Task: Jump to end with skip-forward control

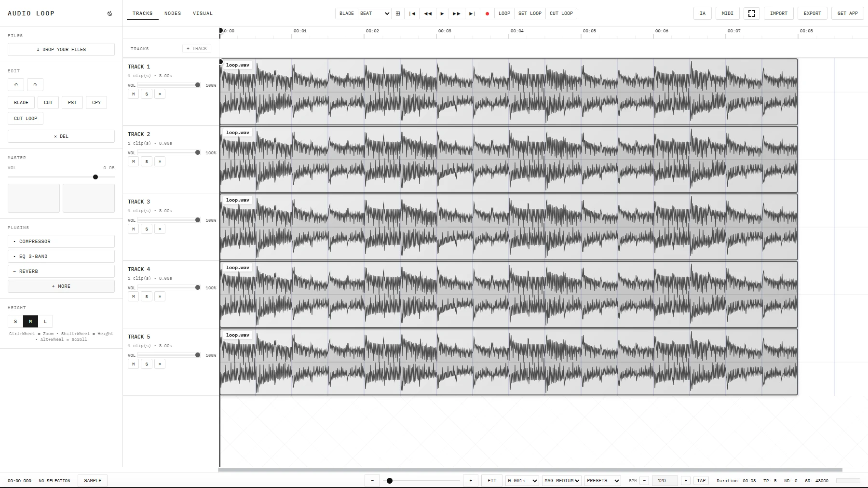Action: coord(472,14)
